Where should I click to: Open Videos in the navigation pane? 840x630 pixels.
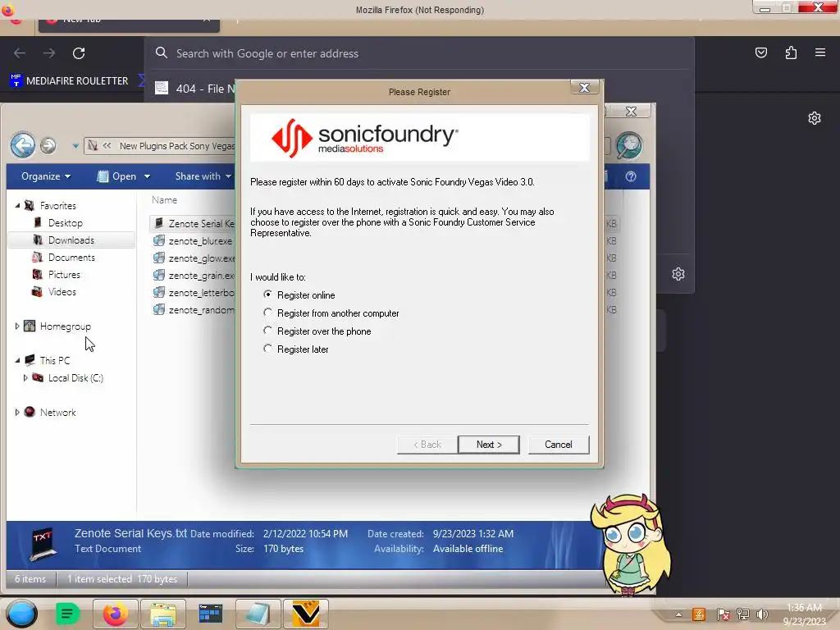(62, 292)
